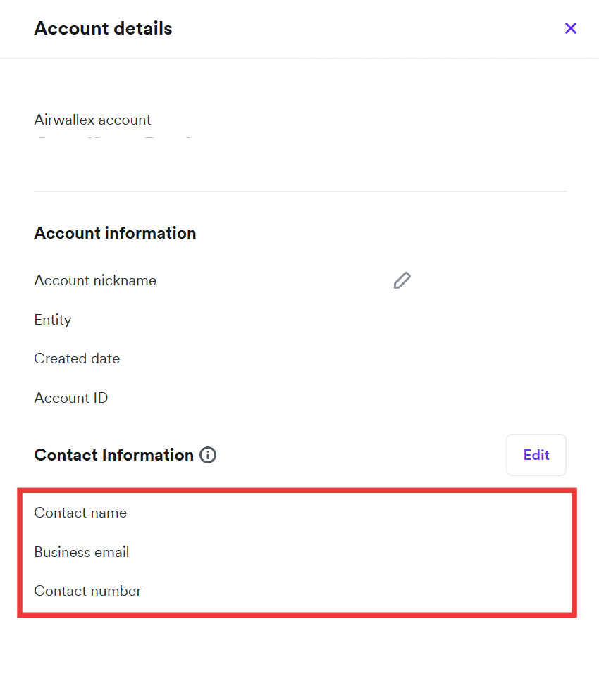Click the red highlight box's bottom border
The image size is (599, 700).
(297, 615)
